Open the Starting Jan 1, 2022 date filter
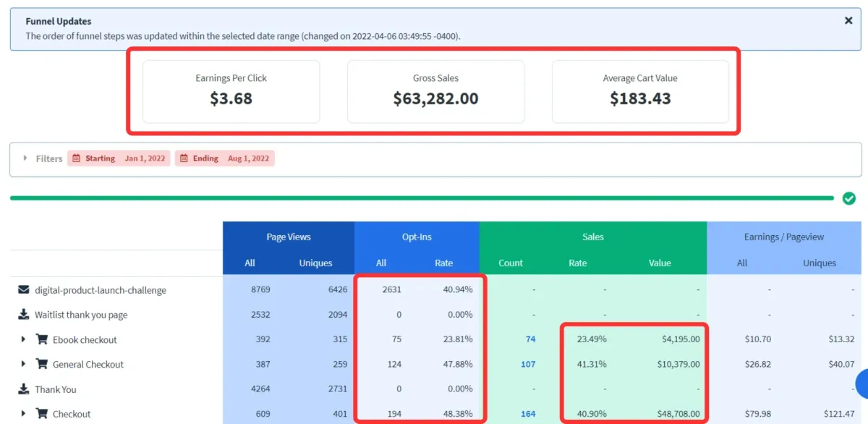Image resolution: width=868 pixels, height=424 pixels. (x=119, y=158)
